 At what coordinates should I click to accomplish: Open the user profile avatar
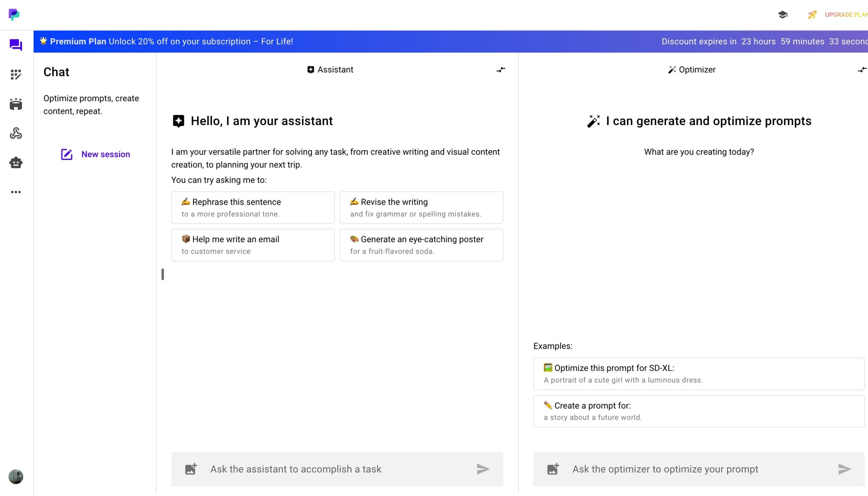[x=16, y=477]
